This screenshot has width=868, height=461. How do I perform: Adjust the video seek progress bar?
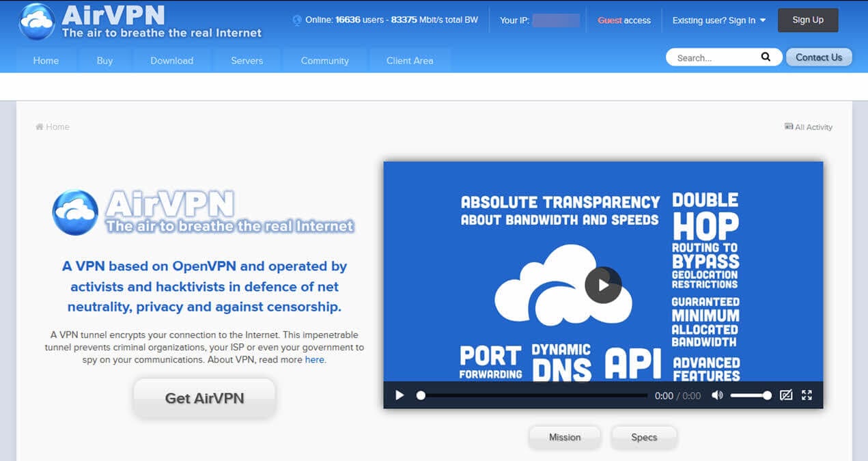coord(532,395)
